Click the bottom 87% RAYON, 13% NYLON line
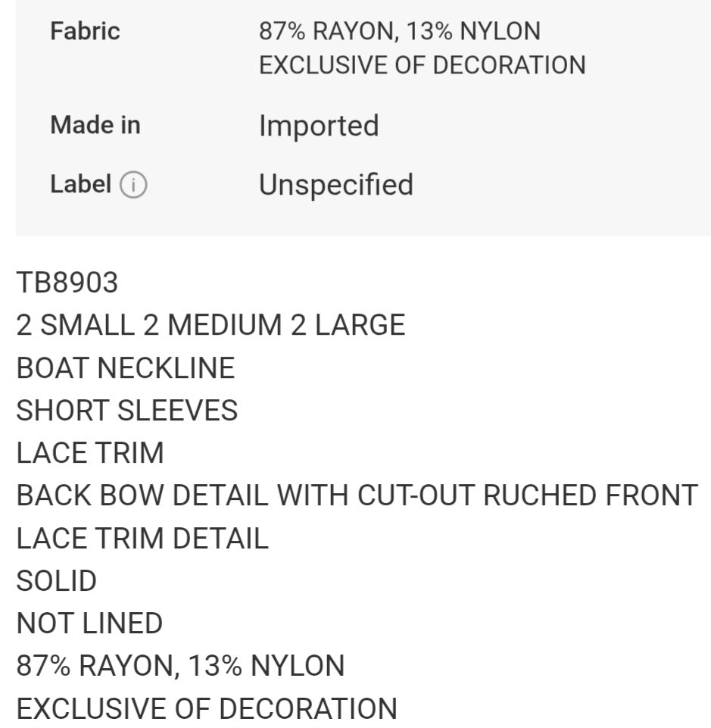The height and width of the screenshot is (728, 711). point(180,666)
